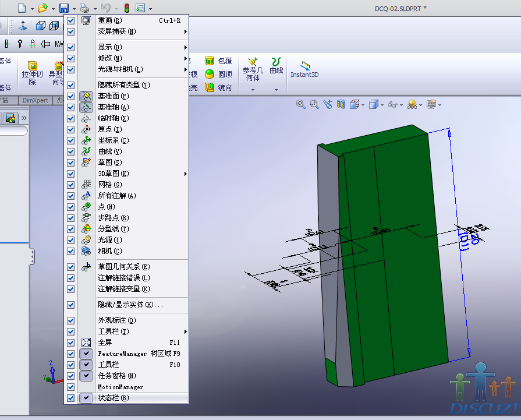Open the Display Style dropdown arrow
The height and width of the screenshot is (420, 521).
[382, 105]
